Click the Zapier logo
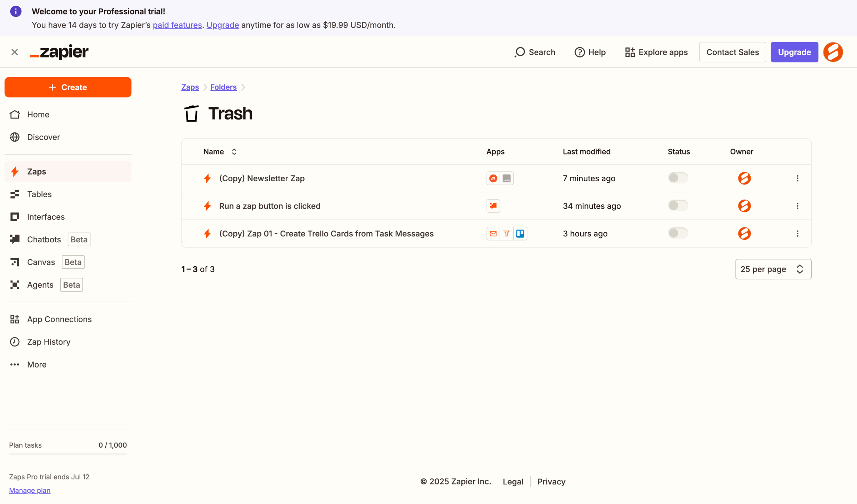Viewport: 857px width, 504px height. pyautogui.click(x=59, y=52)
